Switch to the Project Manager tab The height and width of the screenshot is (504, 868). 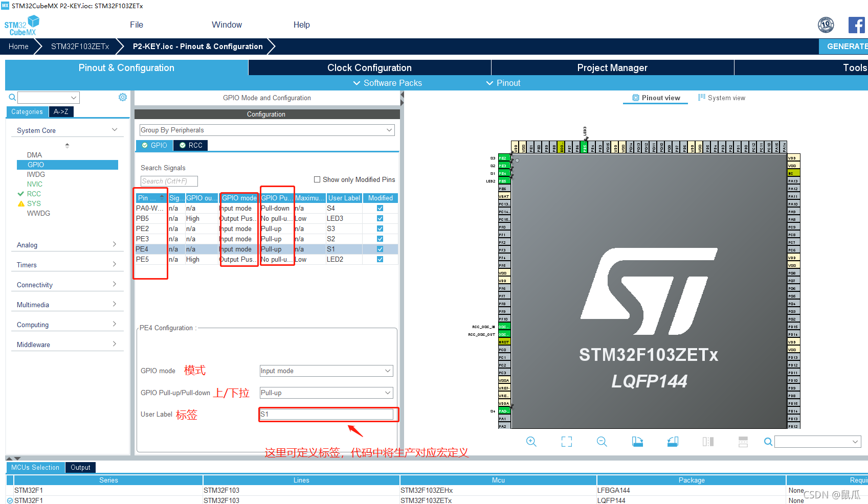coord(612,67)
